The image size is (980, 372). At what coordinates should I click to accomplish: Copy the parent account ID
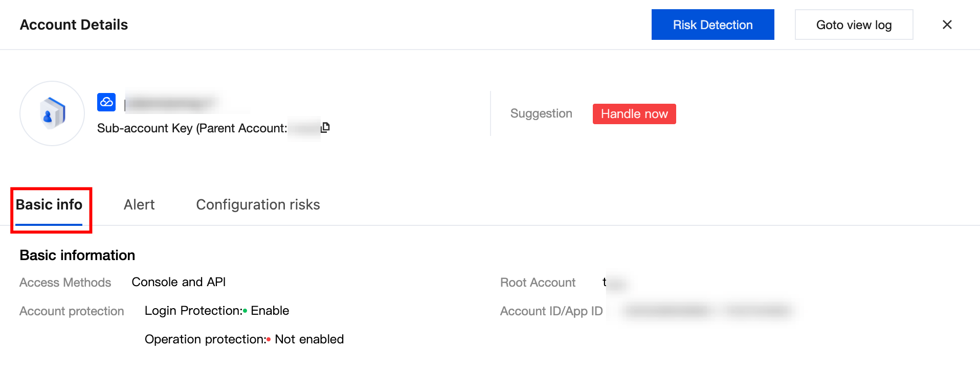click(x=325, y=127)
